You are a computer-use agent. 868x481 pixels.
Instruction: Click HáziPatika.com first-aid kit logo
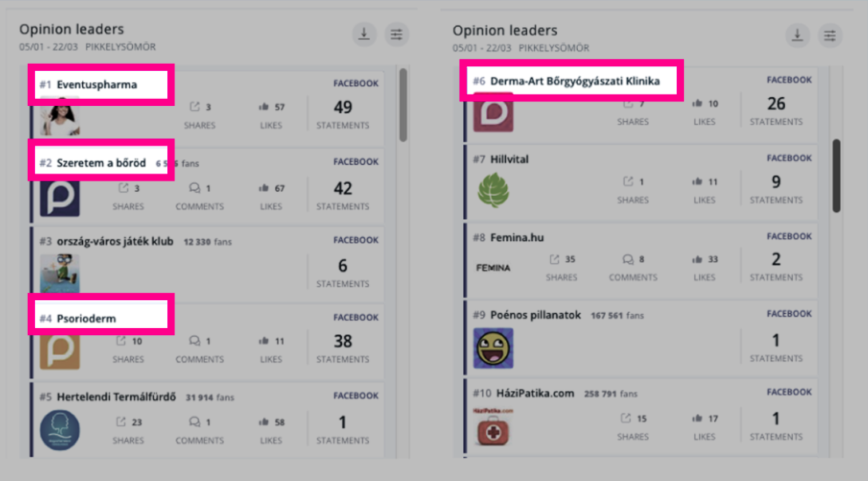pyautogui.click(x=493, y=427)
